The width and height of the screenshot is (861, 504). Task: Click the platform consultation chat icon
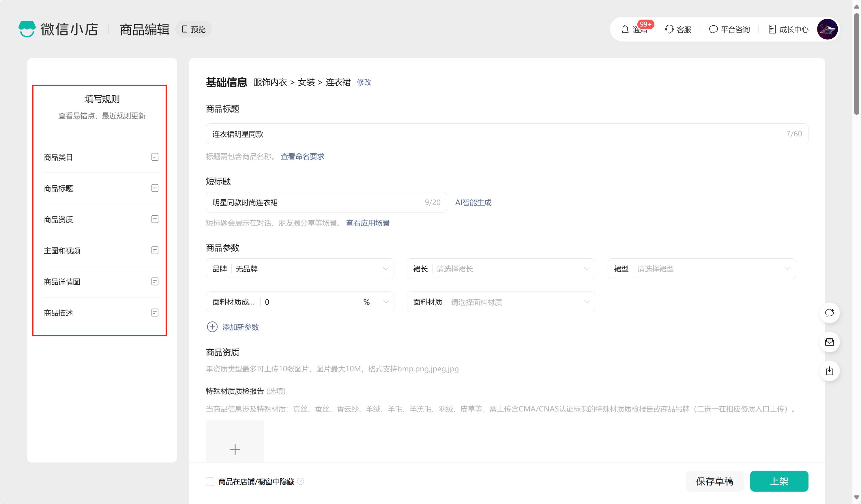(713, 29)
